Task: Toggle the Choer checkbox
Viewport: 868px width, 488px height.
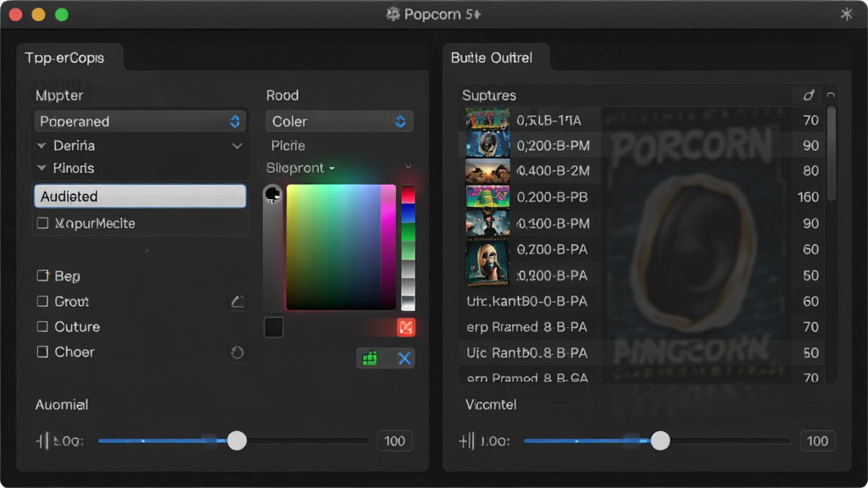Action: pyautogui.click(x=42, y=352)
